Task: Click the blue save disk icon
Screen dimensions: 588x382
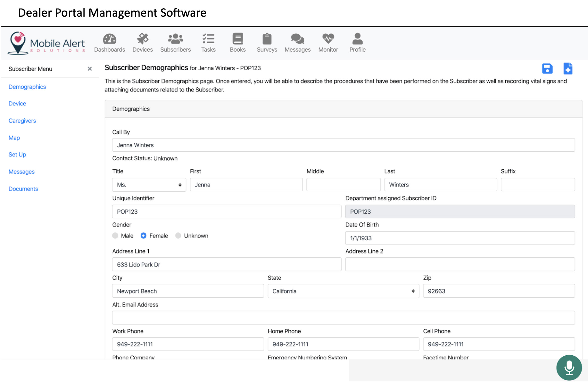Action: (x=547, y=69)
